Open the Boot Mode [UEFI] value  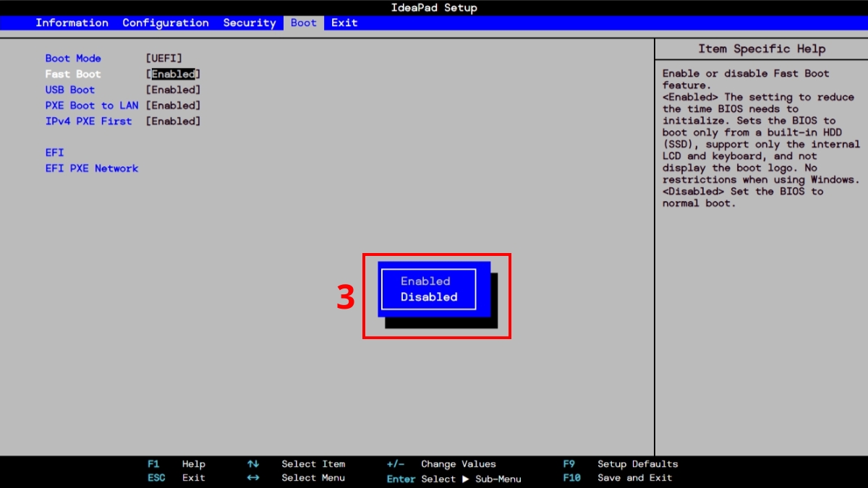pos(164,59)
